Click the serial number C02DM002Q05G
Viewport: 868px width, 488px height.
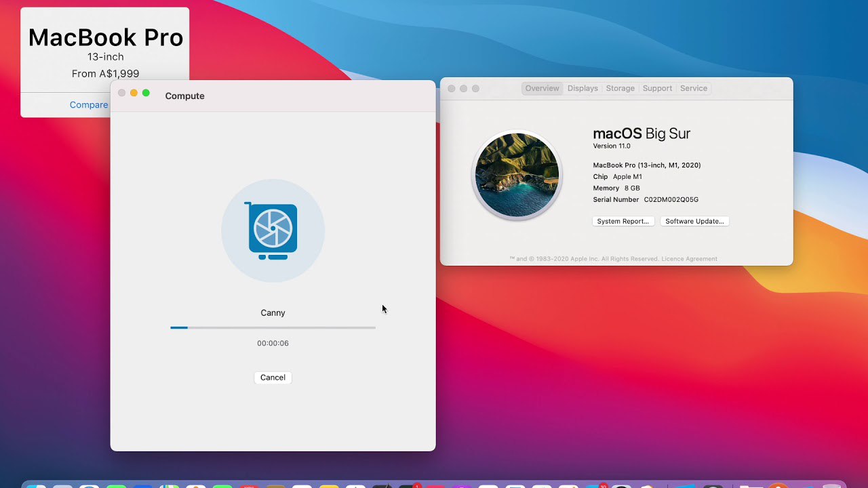(x=671, y=200)
